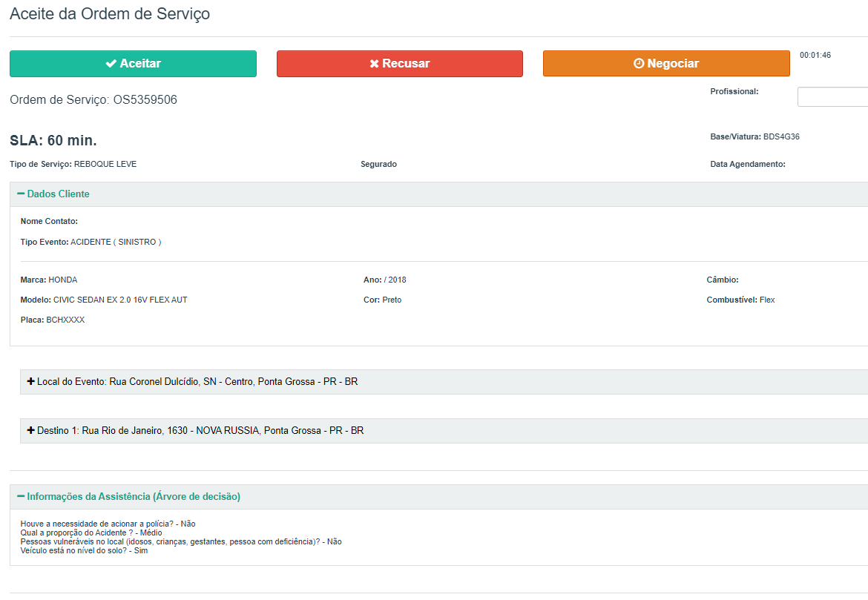Click the plus icon beside Local do Evento

pyautogui.click(x=31, y=382)
